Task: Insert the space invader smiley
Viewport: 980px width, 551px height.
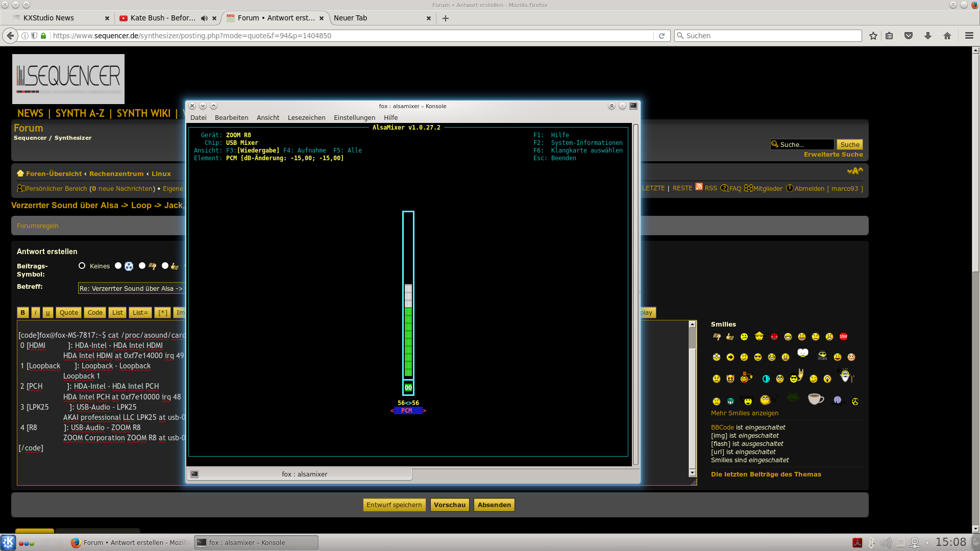Action: (x=793, y=396)
